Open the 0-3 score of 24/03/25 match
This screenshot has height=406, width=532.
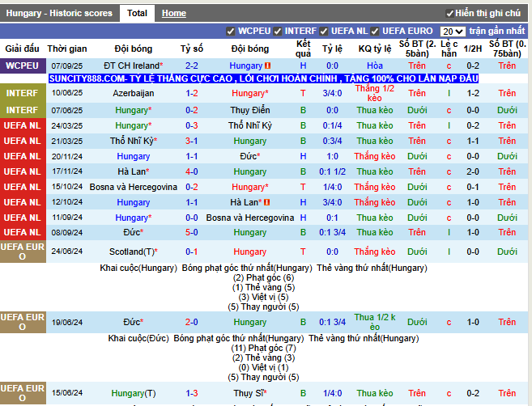coord(192,125)
